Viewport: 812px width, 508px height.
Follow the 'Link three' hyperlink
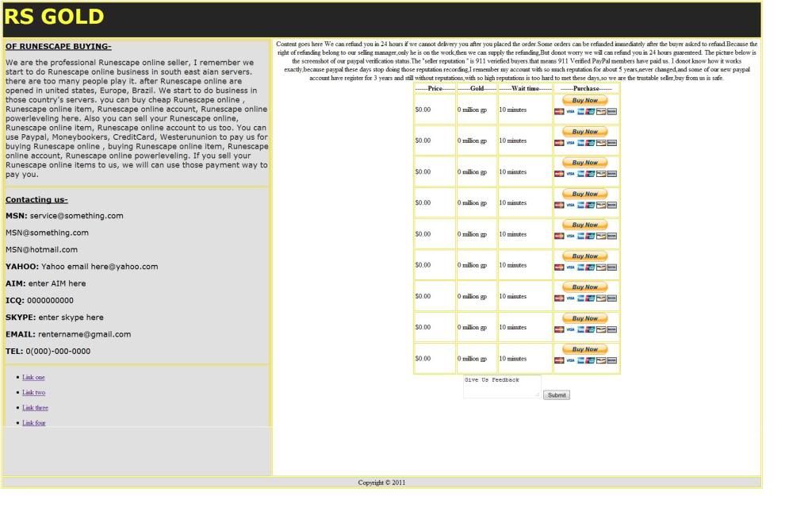(35, 407)
